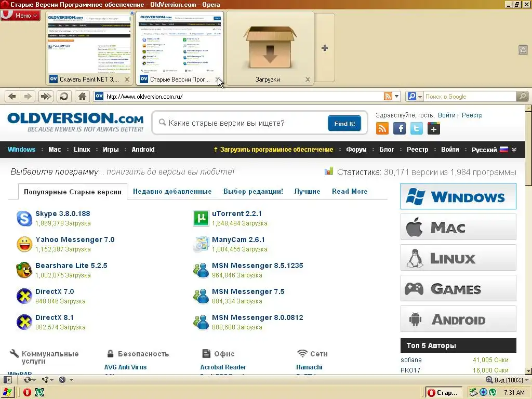Click the Mac platform banner
532x399 pixels.
coord(458,227)
